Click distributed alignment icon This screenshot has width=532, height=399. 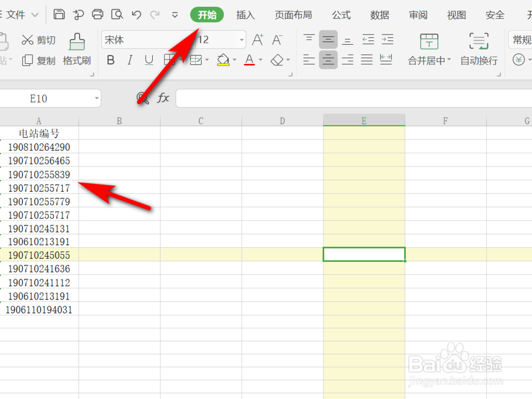(386, 60)
